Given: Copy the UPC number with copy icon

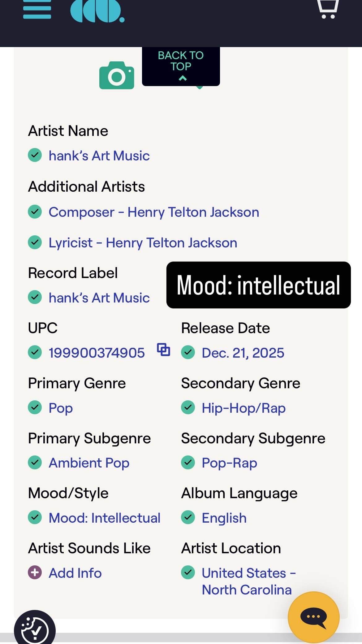Looking at the screenshot, I should coord(164,350).
